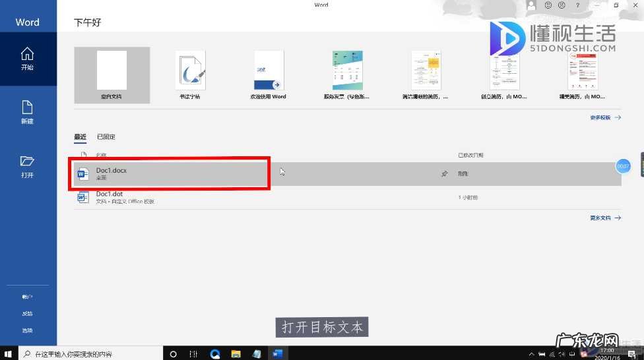The width and height of the screenshot is (644, 360).
Task: Click the user account avatar icon
Action: pos(531,5)
